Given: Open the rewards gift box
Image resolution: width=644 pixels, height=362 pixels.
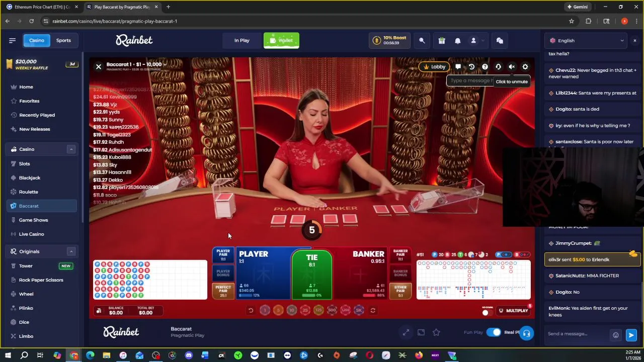Looking at the screenshot, I should [x=441, y=40].
